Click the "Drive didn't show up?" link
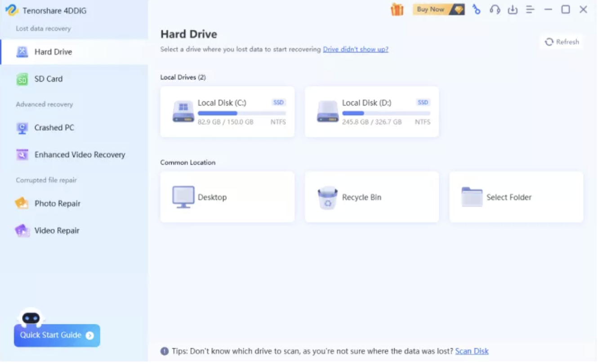 [x=355, y=49]
